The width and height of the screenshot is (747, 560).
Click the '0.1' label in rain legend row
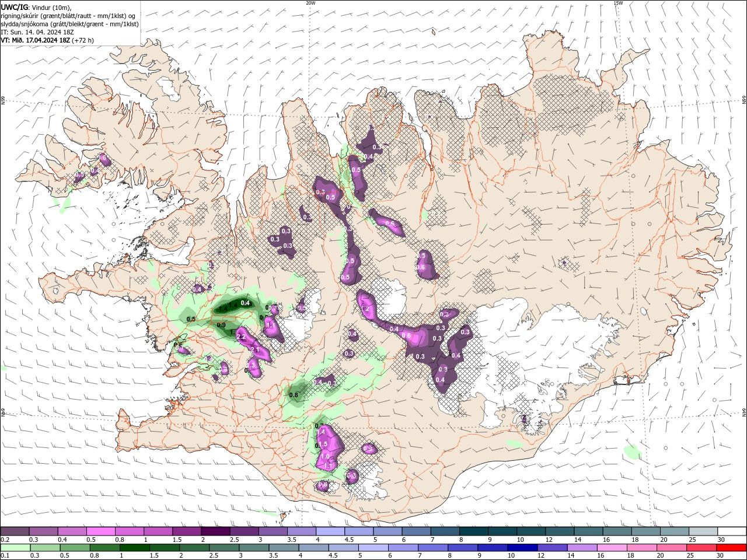pyautogui.click(x=5, y=556)
